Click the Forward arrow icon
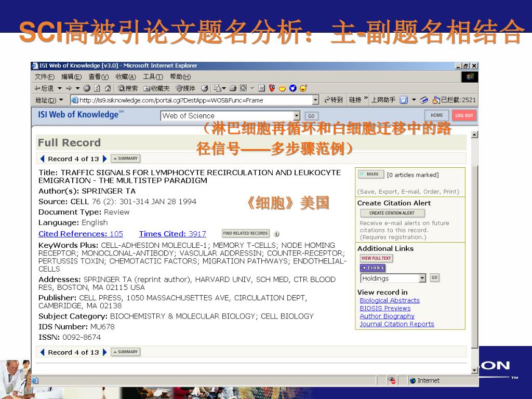The height and width of the screenshot is (399, 532). 69,88
